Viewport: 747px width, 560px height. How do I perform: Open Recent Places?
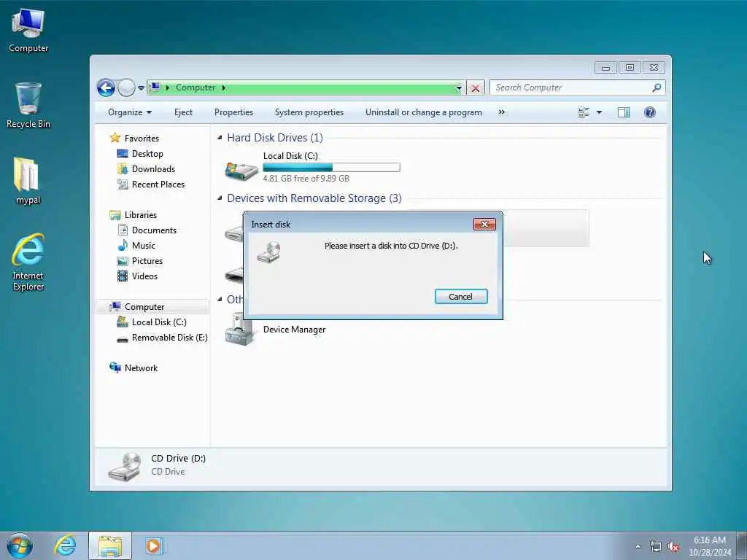(158, 184)
